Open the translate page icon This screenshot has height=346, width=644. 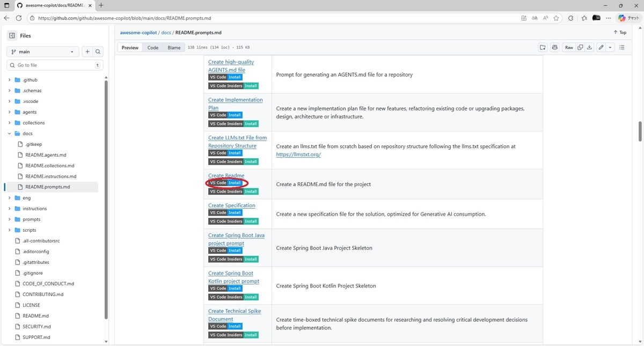[x=535, y=18]
